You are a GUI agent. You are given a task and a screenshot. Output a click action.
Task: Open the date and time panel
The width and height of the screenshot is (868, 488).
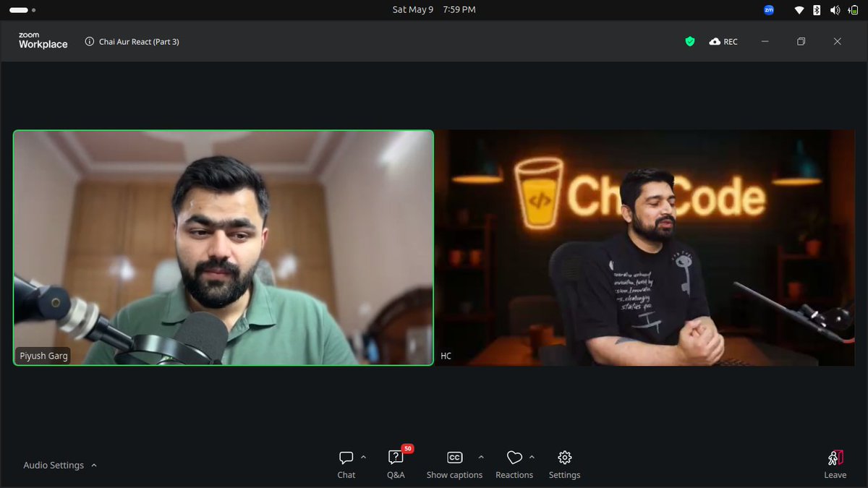click(434, 10)
